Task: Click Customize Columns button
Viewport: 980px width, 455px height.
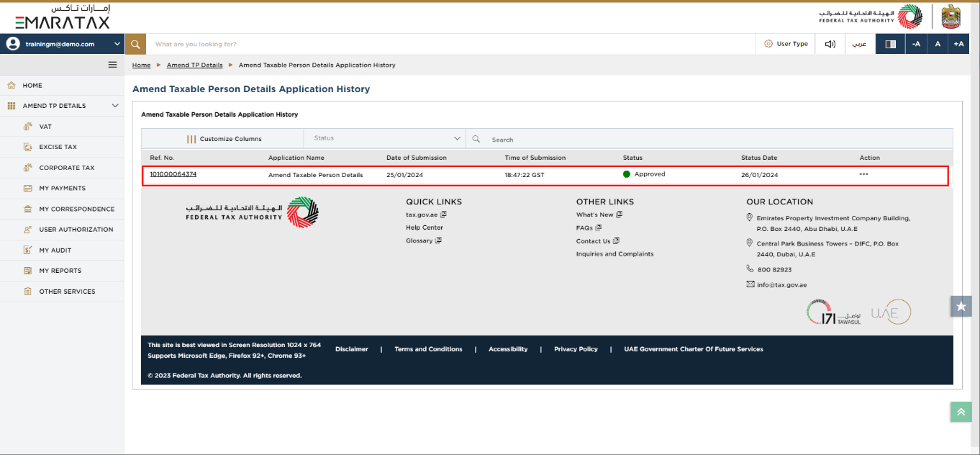Action: (x=224, y=139)
